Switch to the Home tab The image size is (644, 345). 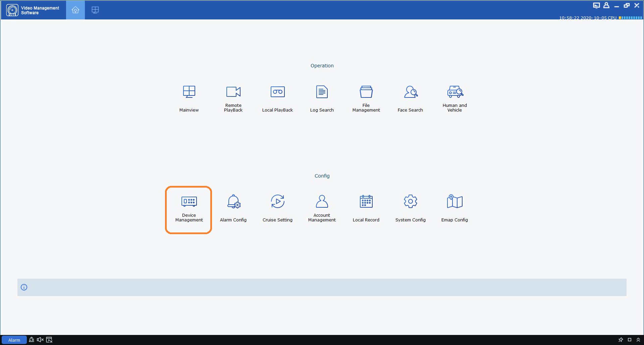pos(75,10)
